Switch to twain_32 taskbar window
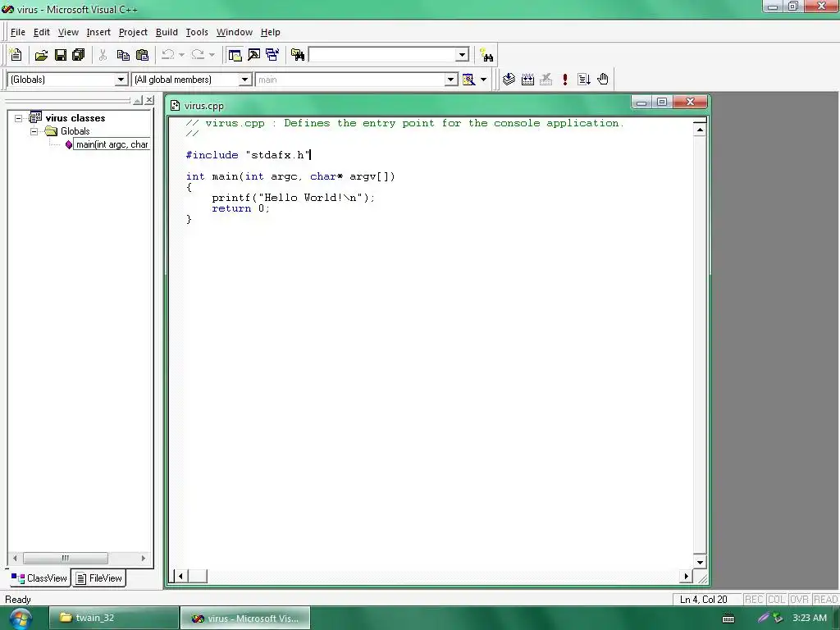Viewport: 840px width, 630px height. point(114,618)
